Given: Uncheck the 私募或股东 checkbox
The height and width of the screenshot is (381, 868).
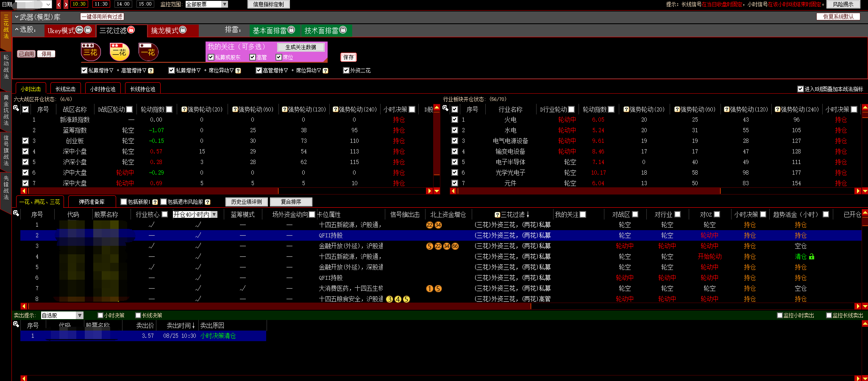Looking at the screenshot, I should click(x=211, y=57).
